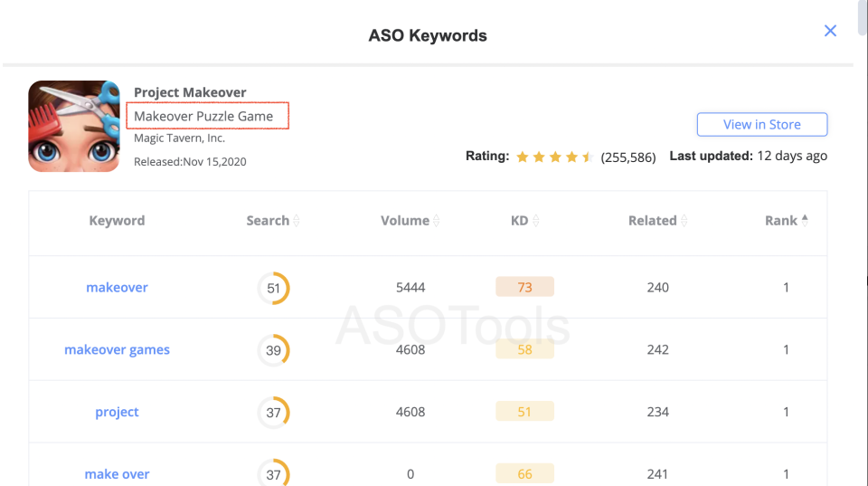Sort by the Volume column arrows

(437, 221)
